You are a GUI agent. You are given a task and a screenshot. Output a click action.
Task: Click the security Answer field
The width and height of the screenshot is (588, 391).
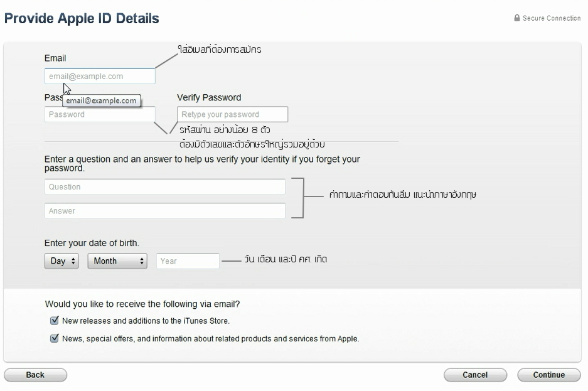(x=165, y=211)
